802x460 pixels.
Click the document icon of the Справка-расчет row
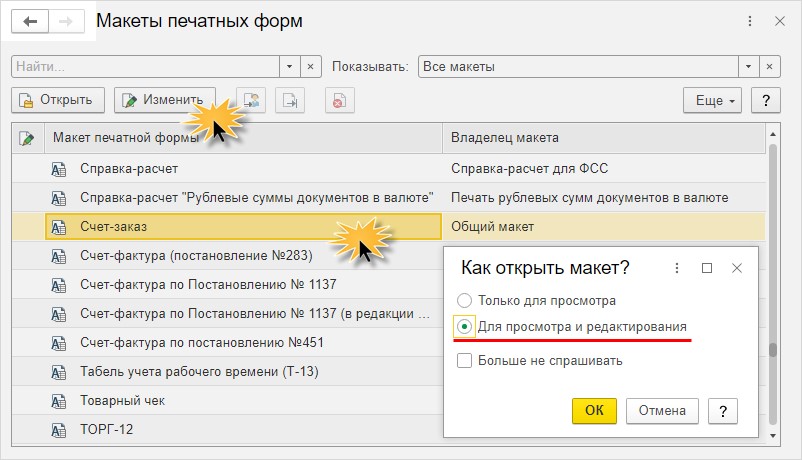[x=58, y=169]
